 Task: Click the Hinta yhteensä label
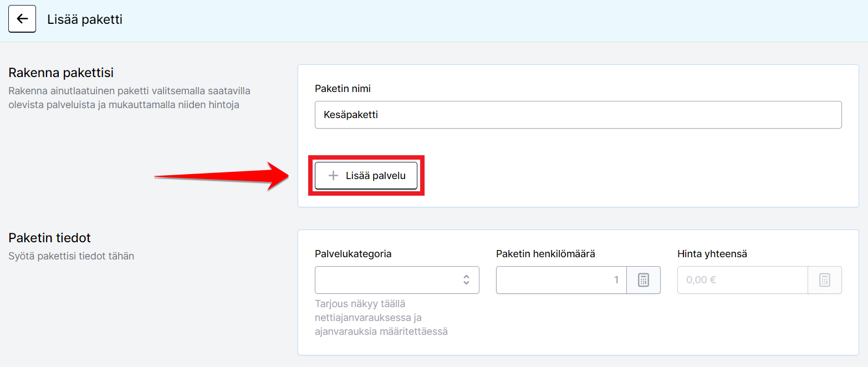coord(712,254)
